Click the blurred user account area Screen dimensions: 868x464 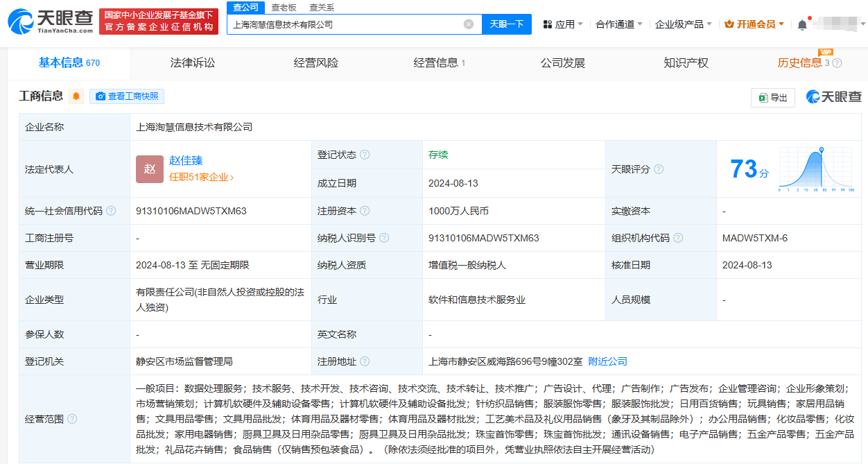click(835, 24)
